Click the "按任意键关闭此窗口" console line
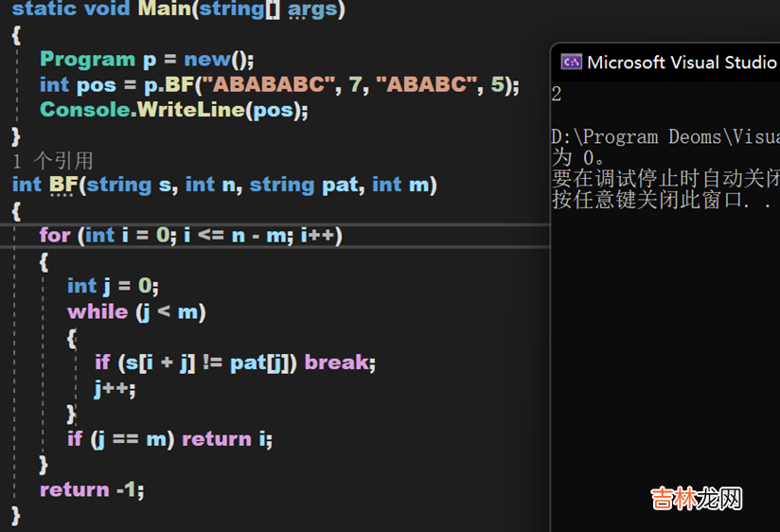780x532 pixels. (653, 199)
